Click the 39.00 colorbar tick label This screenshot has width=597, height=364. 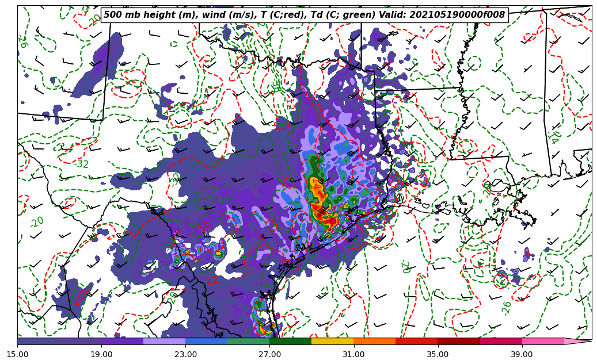522,354
